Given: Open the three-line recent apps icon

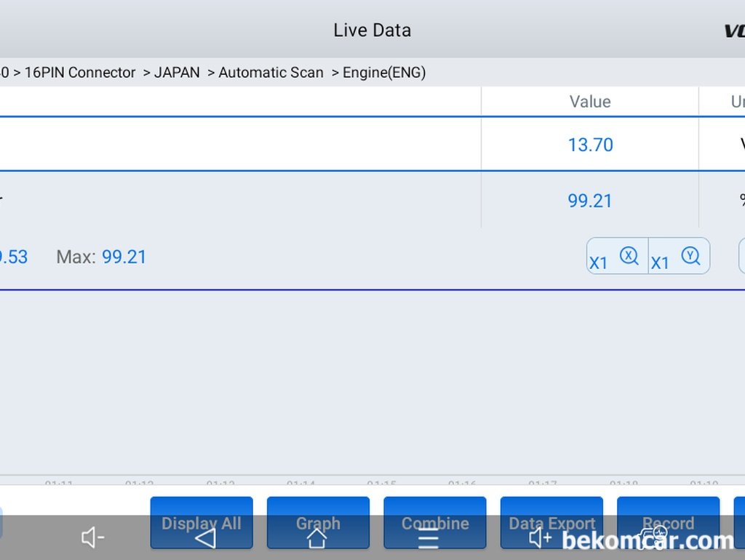Looking at the screenshot, I should pyautogui.click(x=429, y=539).
